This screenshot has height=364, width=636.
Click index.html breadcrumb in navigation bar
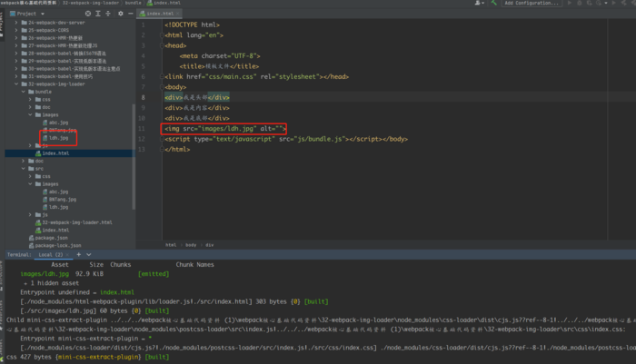(x=164, y=3)
